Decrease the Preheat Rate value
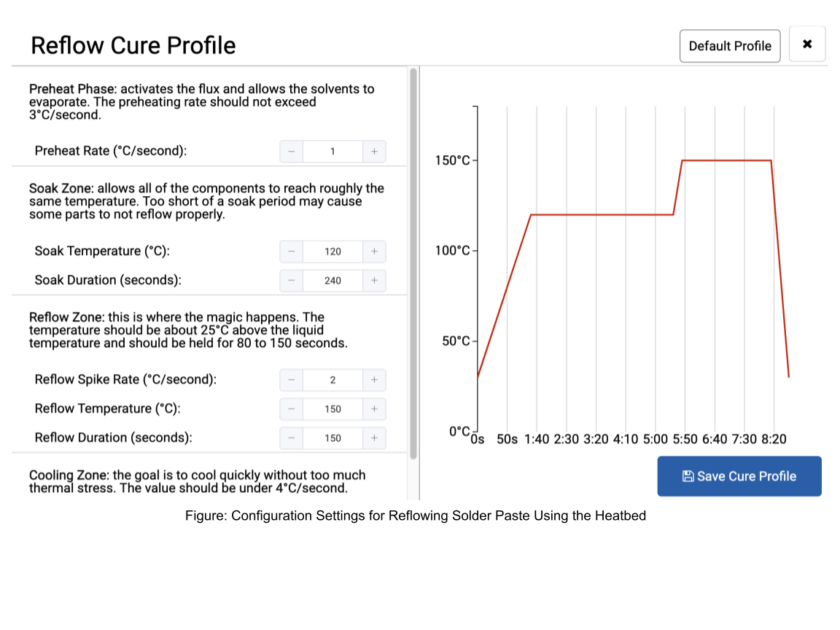The image size is (840, 630). pyautogui.click(x=292, y=152)
